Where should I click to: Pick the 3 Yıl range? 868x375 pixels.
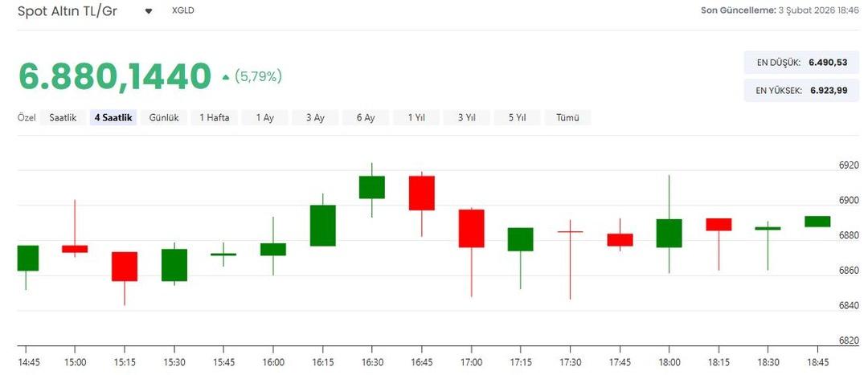click(x=467, y=118)
